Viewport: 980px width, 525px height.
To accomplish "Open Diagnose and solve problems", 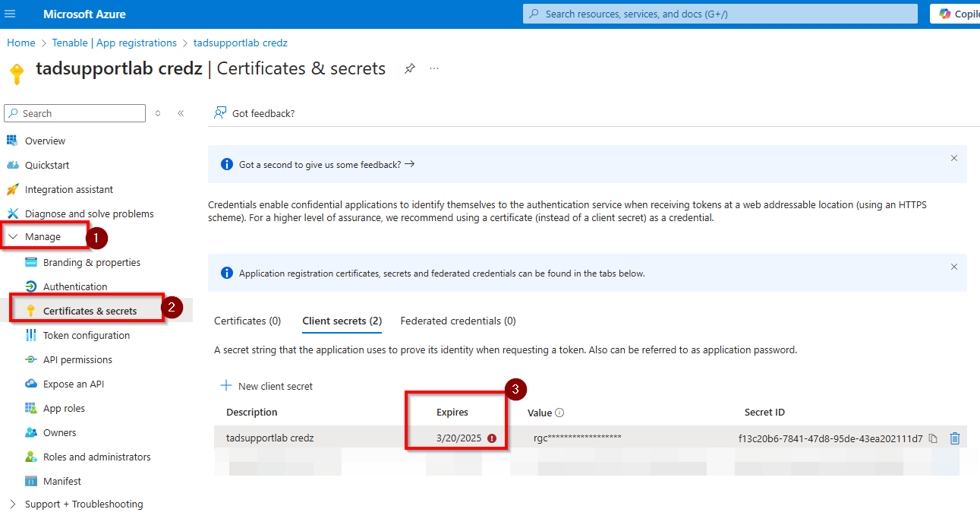I will [x=90, y=213].
